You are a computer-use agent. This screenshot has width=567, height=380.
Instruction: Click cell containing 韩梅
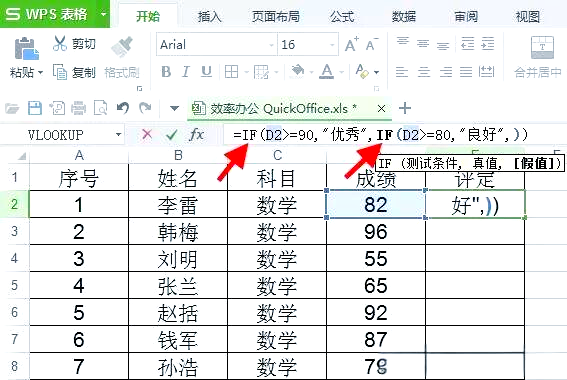click(x=178, y=231)
